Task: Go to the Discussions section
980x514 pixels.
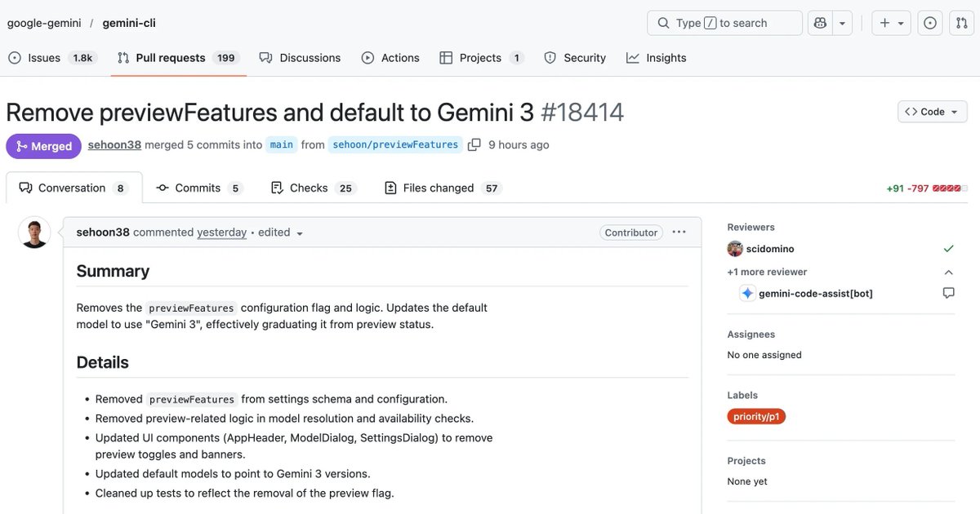Action: click(300, 58)
